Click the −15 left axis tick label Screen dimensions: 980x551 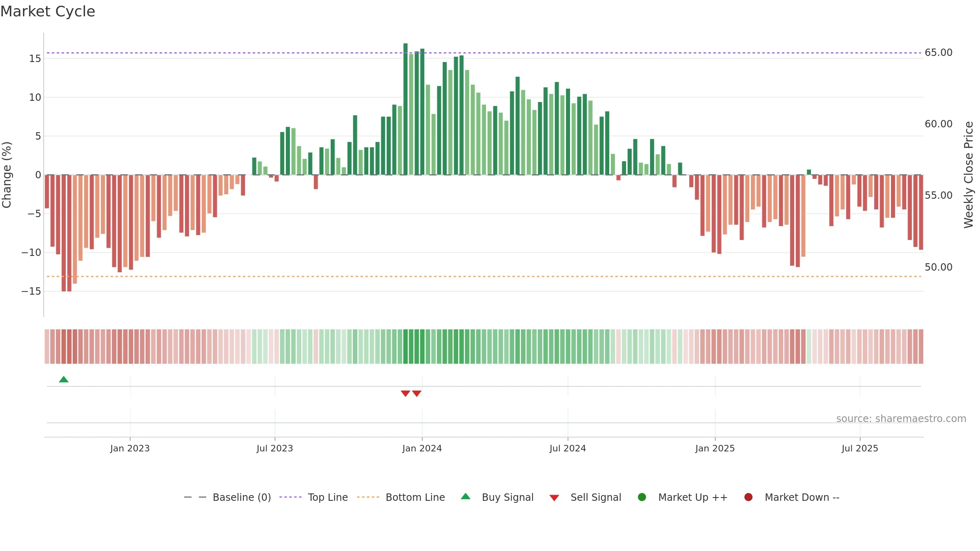pos(31,291)
